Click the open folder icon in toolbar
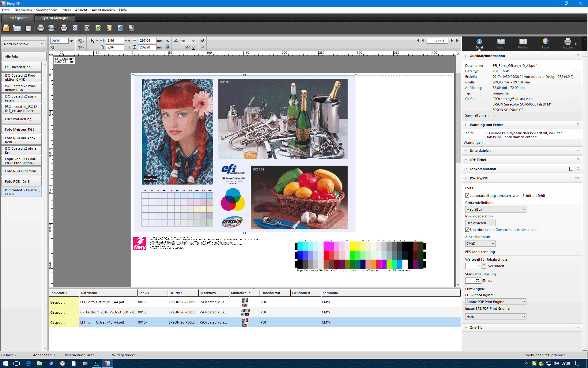This screenshot has width=588, height=368. pyautogui.click(x=6, y=28)
